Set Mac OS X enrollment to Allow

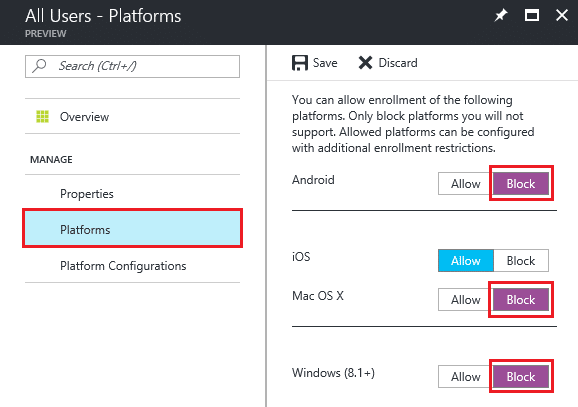(466, 300)
